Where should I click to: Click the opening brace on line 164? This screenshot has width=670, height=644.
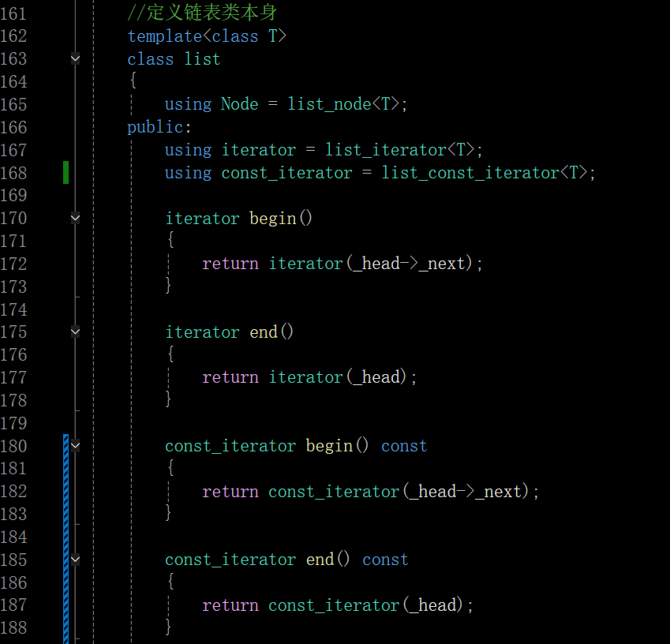(x=133, y=80)
